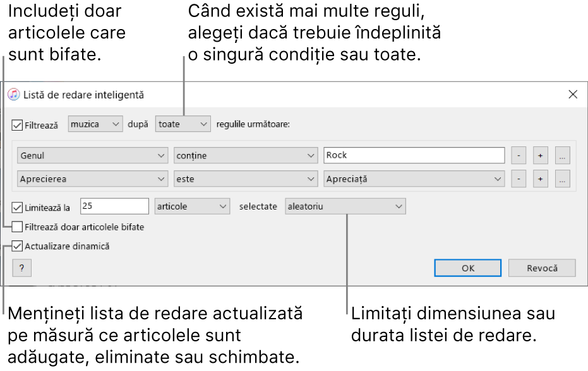The image size is (588, 371).
Task: Click the '…' icon next to the Rock rule
Action: point(562,155)
